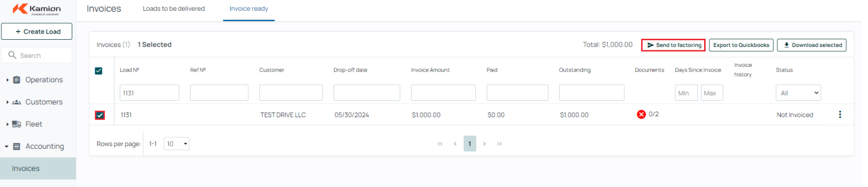Image resolution: width=868 pixels, height=187 pixels.
Task: Uncheck the select-all header checkbox
Action: point(99,71)
